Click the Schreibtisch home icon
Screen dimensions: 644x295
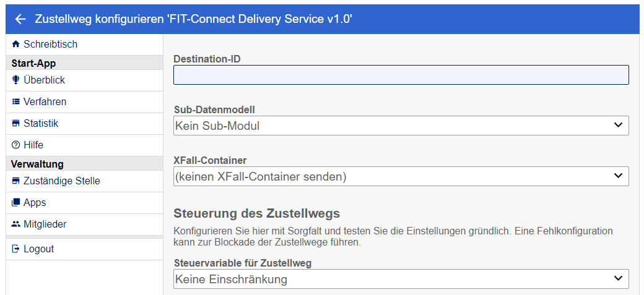[16, 45]
